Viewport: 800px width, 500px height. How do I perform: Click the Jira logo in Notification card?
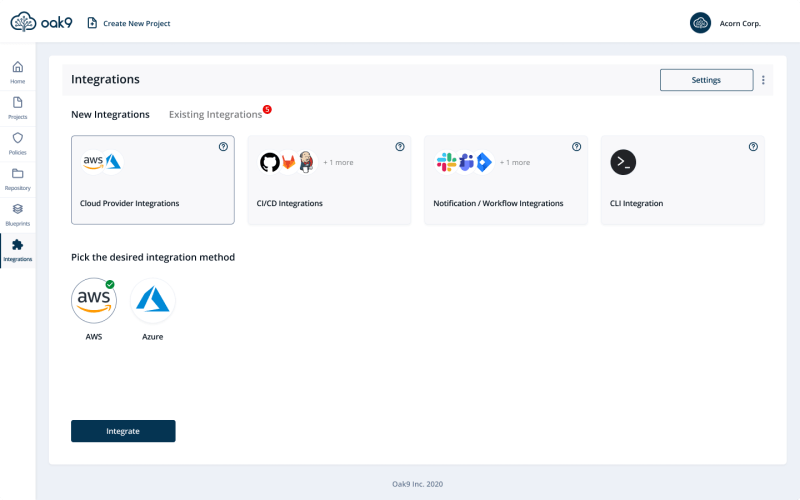tap(484, 162)
